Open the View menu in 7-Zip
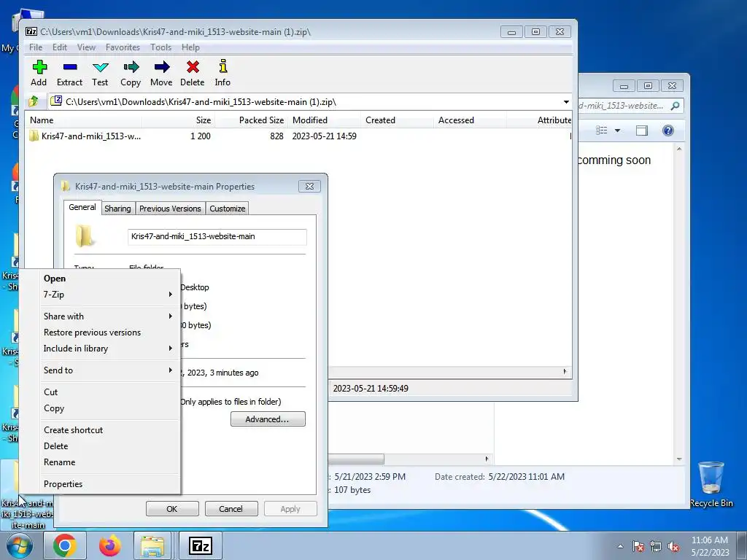The width and height of the screenshot is (747, 560). point(86,47)
